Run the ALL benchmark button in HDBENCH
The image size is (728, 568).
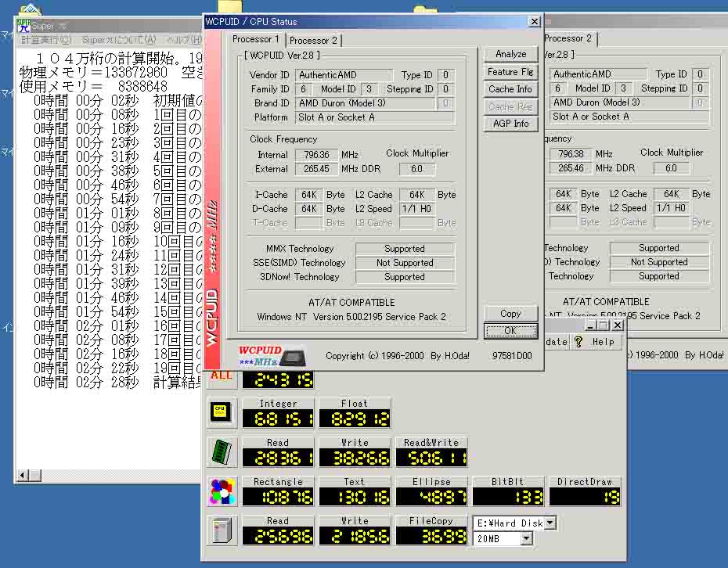click(222, 377)
